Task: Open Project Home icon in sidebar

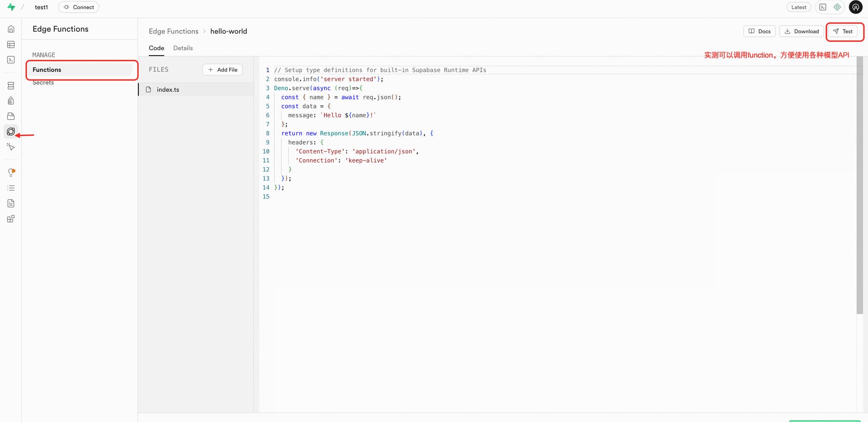Action: 11,29
